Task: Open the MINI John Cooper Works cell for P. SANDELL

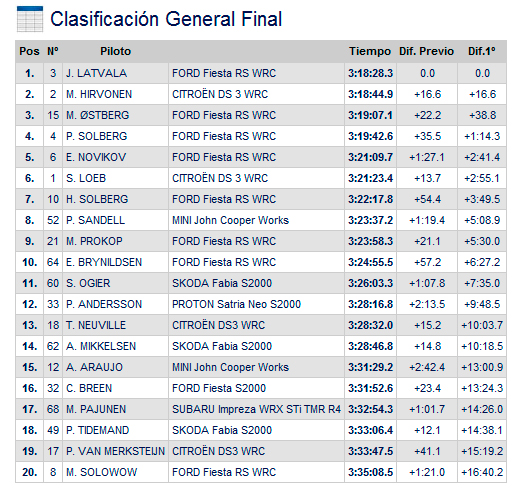Action: (230, 220)
